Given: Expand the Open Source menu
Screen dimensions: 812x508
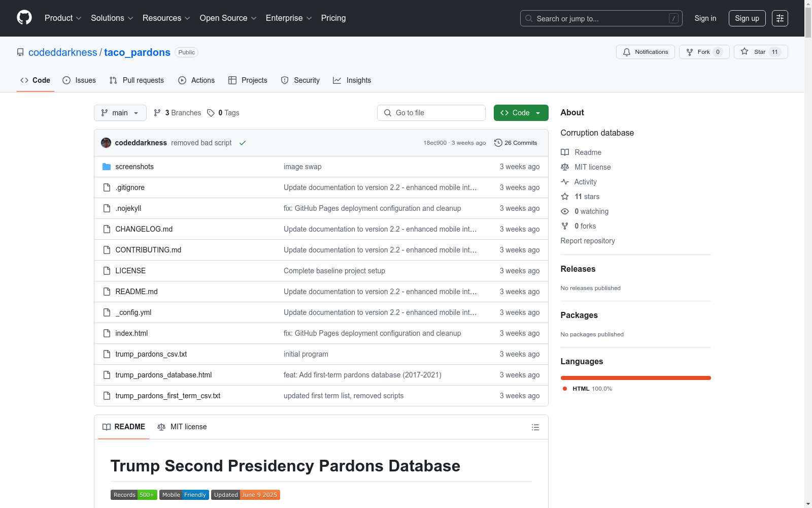Looking at the screenshot, I should point(228,18).
